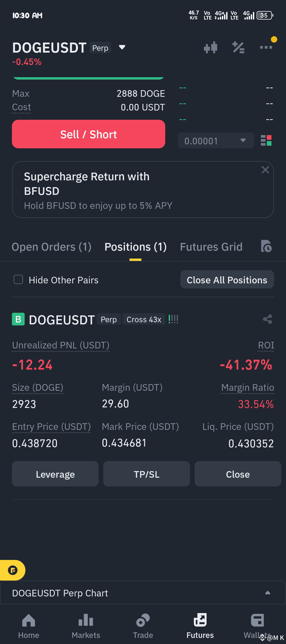Switch to the Futures Grid tab

coord(211,247)
